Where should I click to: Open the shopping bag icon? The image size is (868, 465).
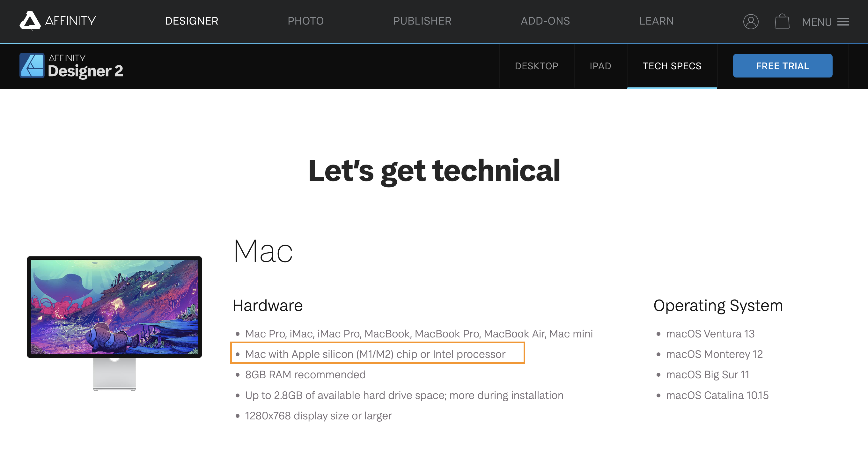(782, 22)
